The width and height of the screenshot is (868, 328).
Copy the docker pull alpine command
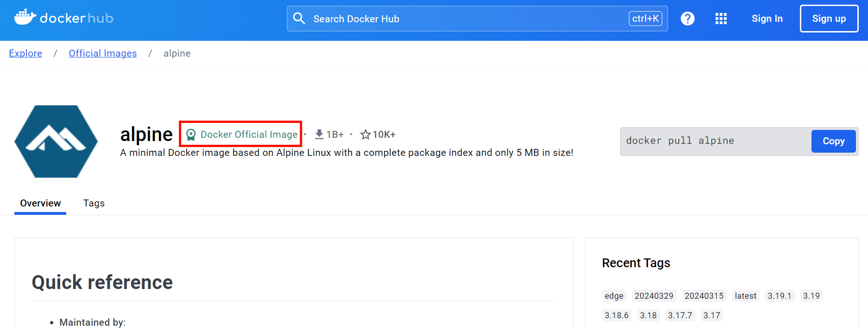[833, 141]
